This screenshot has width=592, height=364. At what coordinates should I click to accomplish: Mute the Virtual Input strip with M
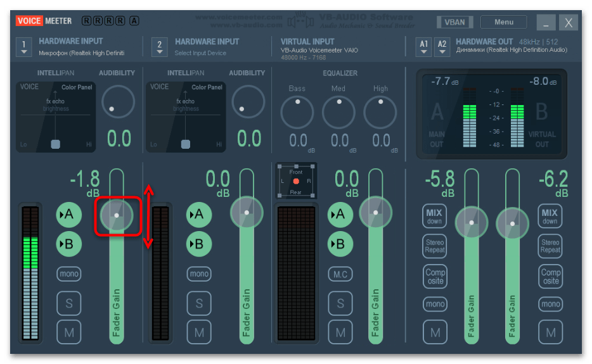(x=340, y=332)
